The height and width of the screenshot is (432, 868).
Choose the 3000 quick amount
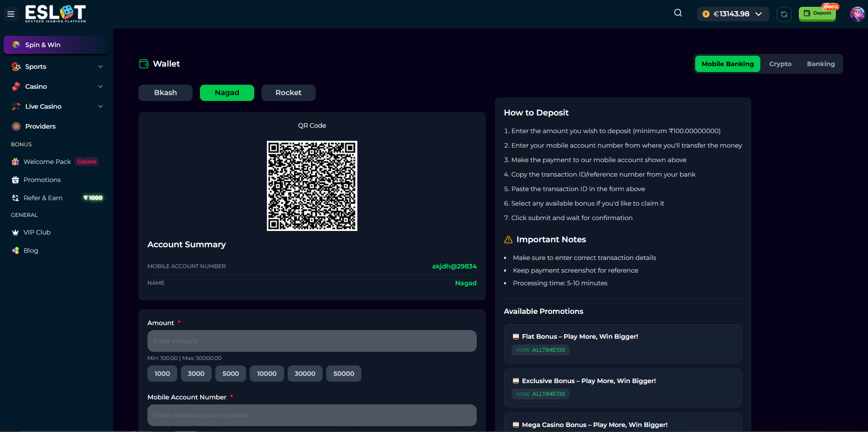pos(196,374)
